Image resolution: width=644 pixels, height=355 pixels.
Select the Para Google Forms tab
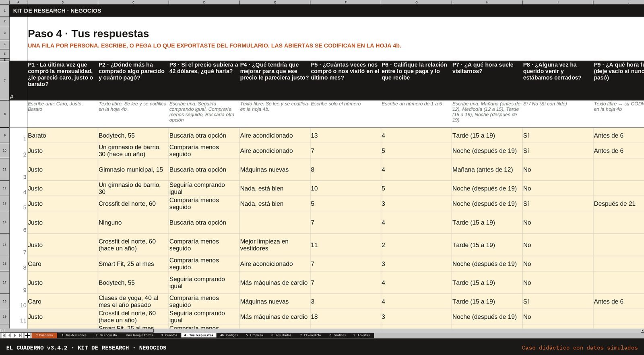point(139,335)
